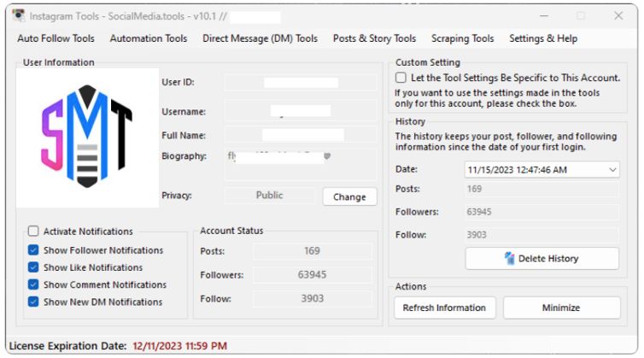Close the Instagram Tools window
644x358 pixels.
(618, 16)
